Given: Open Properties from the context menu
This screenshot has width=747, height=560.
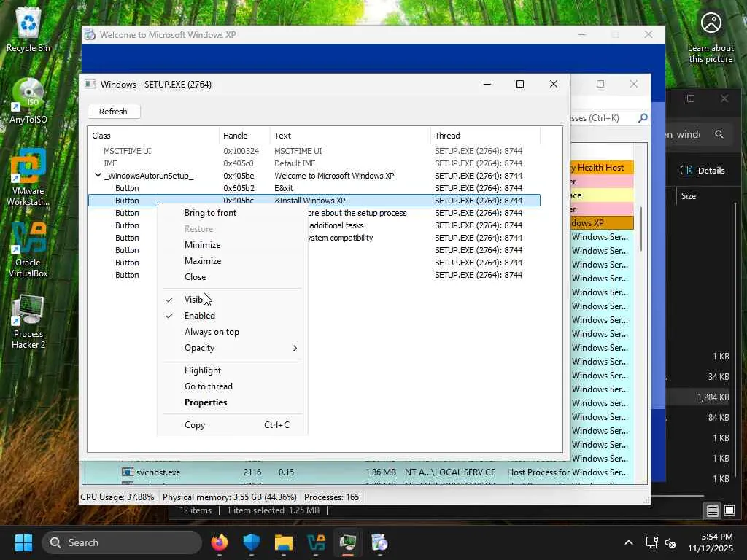Looking at the screenshot, I should 232,402.
